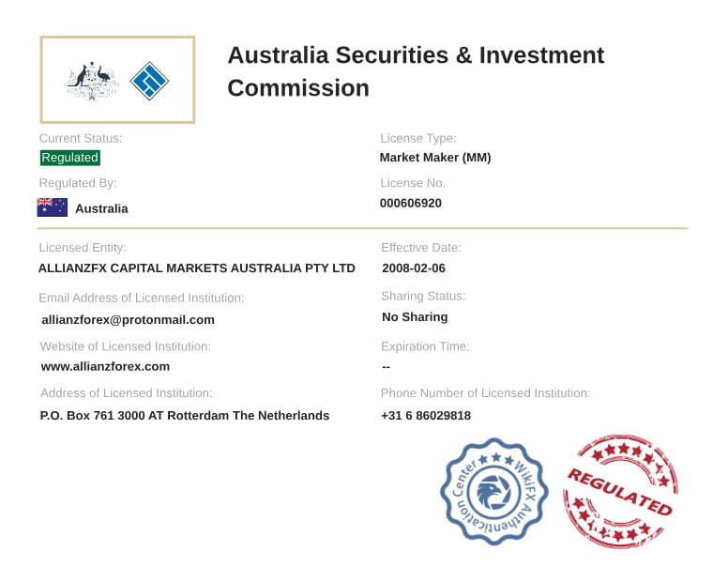Click the Email Address of Licensed Institution label

tap(142, 298)
